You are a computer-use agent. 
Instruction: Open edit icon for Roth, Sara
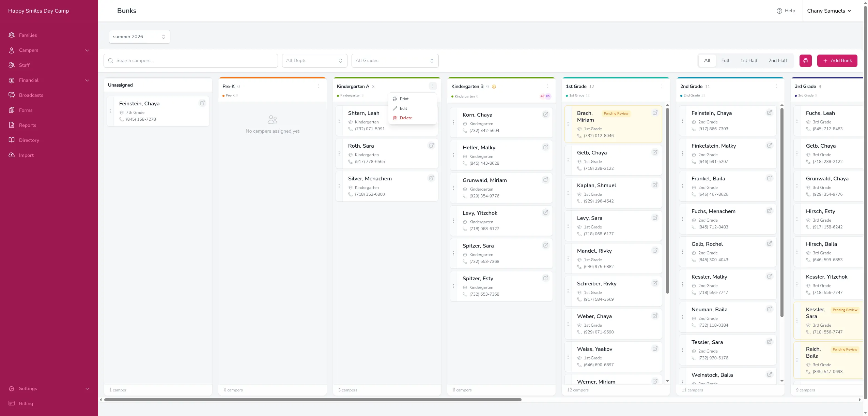coord(431,145)
